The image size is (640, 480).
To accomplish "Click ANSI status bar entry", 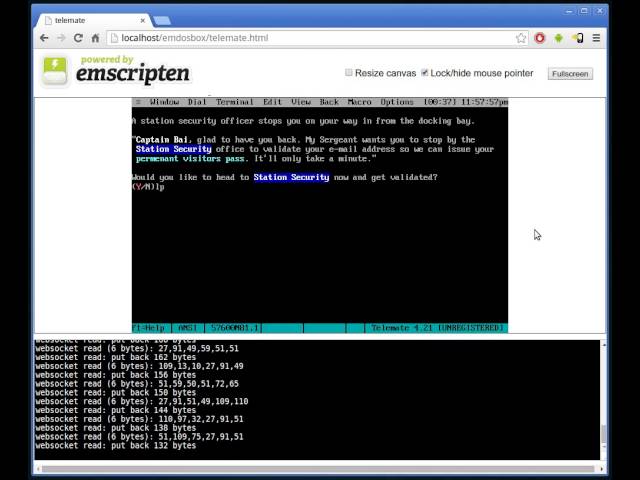I will [188, 328].
